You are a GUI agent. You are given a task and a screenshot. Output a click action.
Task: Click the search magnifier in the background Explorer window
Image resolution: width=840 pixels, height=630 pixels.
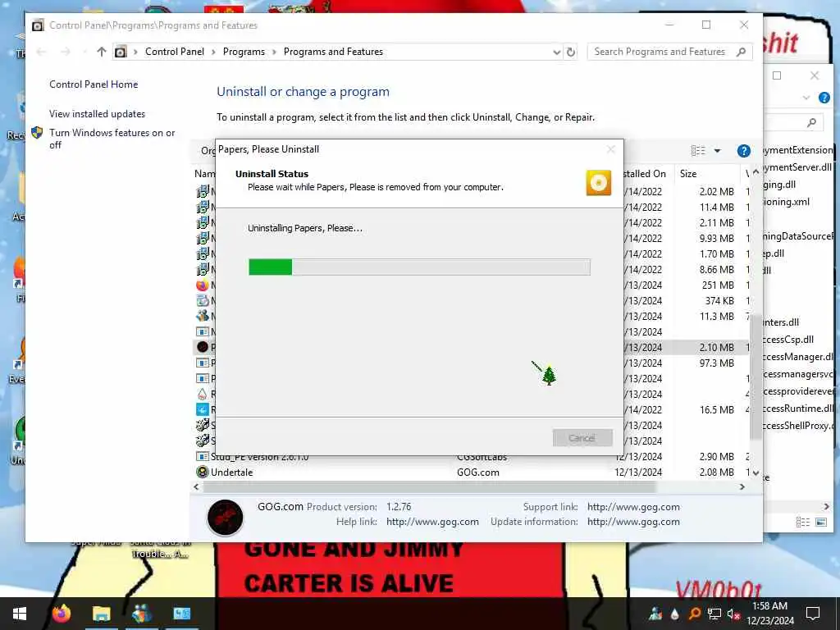point(811,123)
